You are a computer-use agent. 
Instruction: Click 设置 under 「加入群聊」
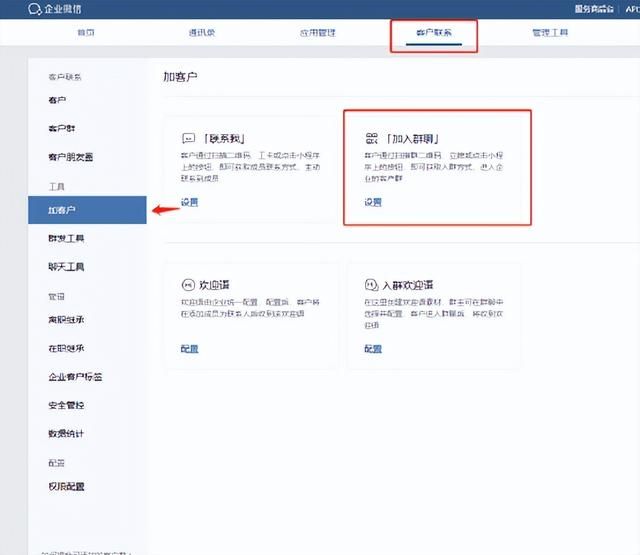373,202
